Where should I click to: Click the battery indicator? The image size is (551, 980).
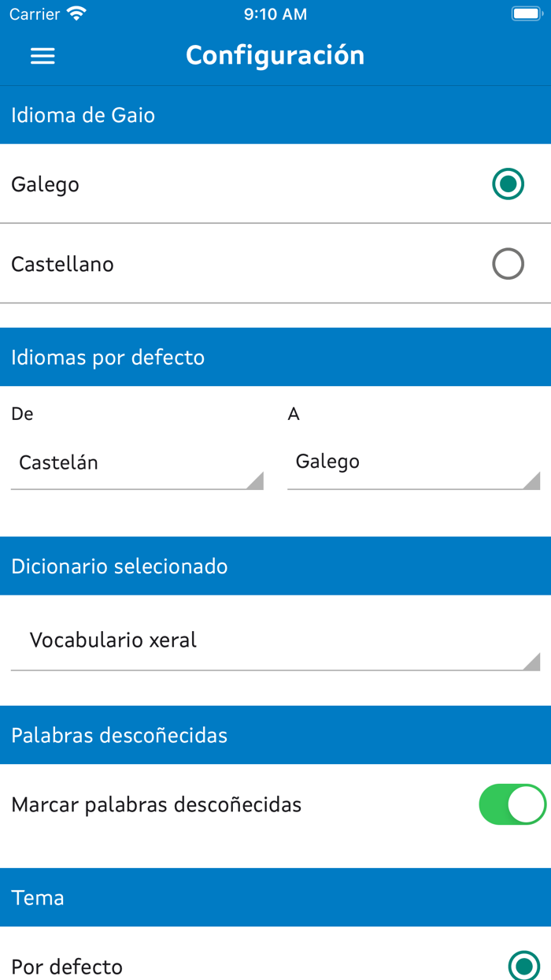[x=526, y=13]
